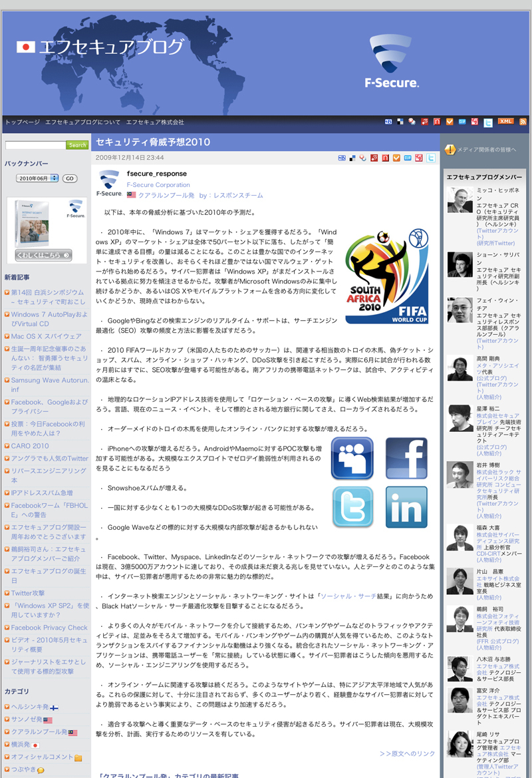Image resolution: width=532 pixels, height=778 pixels.
Task: Click the blue CLIP icon under the post title
Action: click(x=408, y=158)
